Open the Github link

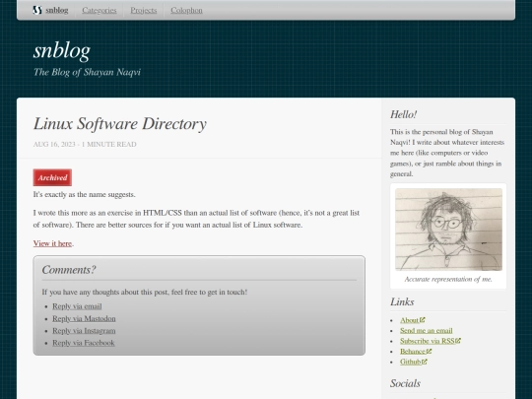[410, 362]
